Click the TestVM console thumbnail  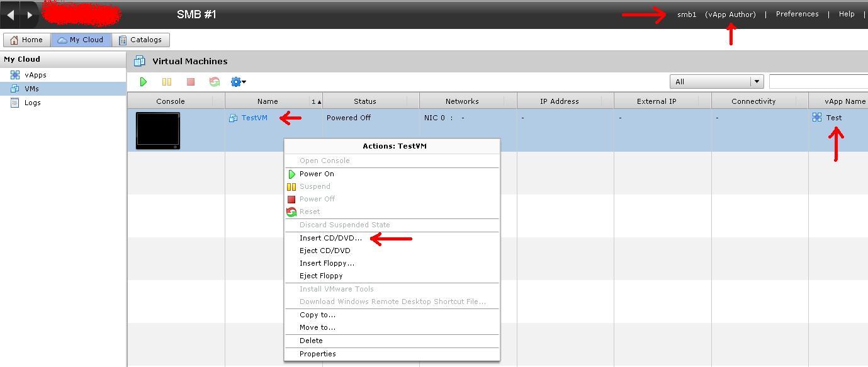(x=158, y=130)
